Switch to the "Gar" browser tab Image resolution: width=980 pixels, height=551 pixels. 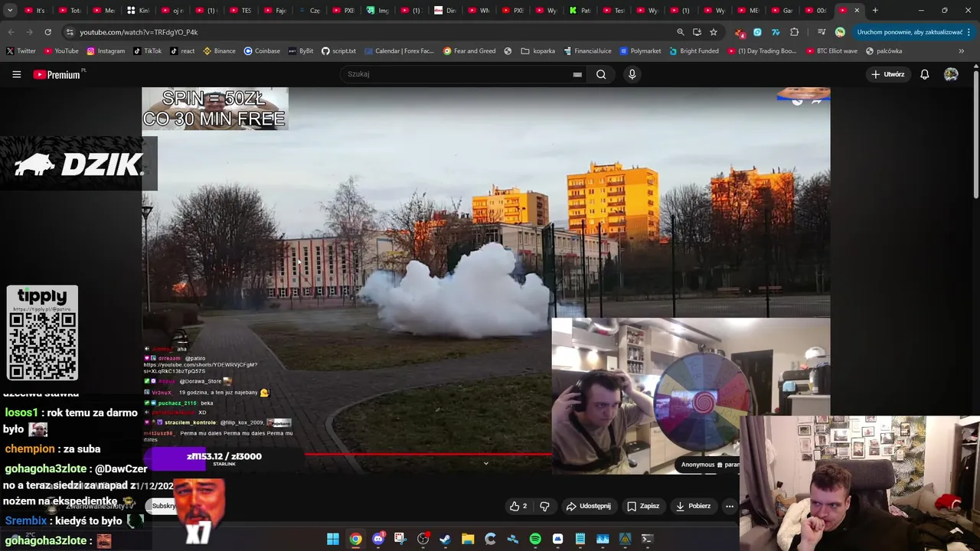pos(782,11)
